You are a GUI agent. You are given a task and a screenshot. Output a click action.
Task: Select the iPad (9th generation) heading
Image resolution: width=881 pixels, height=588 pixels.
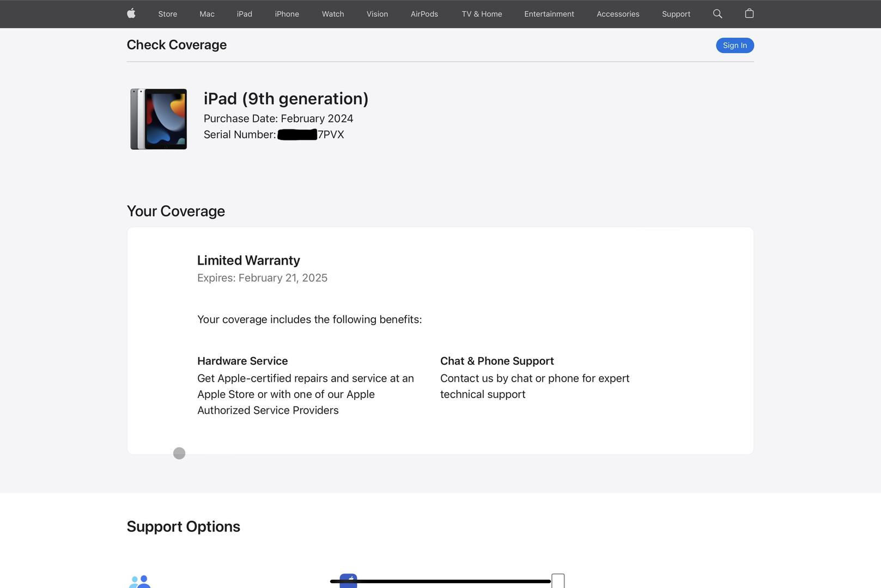pyautogui.click(x=286, y=99)
